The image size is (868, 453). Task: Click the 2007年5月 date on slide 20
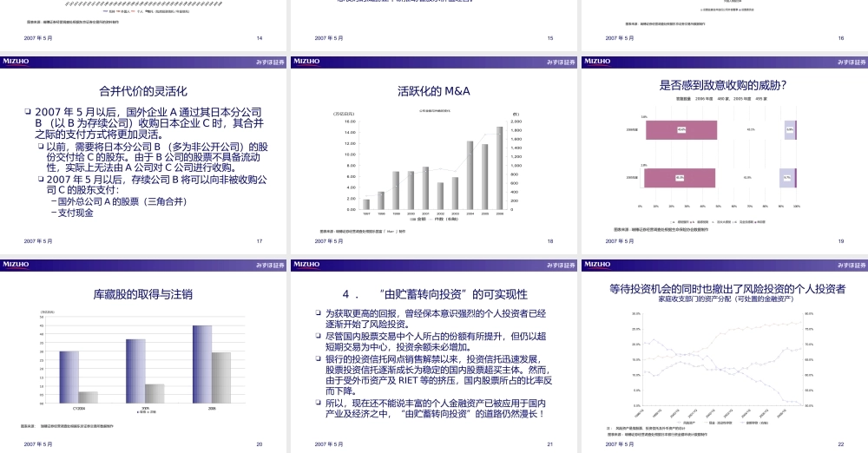[38, 444]
